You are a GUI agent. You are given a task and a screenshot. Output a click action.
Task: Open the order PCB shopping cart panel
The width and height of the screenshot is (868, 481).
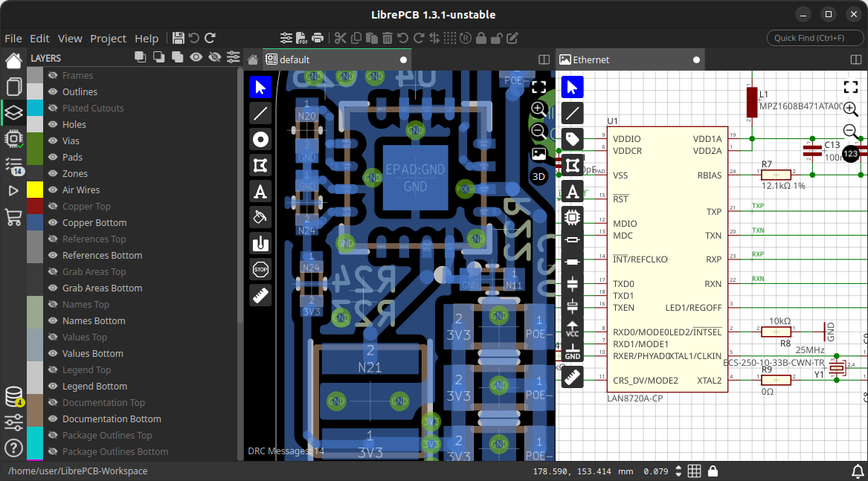13,218
